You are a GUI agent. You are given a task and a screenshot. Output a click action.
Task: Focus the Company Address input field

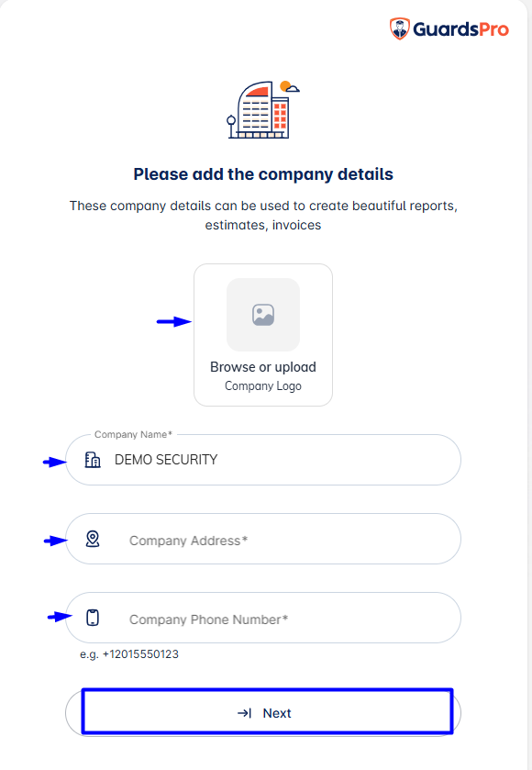[x=263, y=539]
